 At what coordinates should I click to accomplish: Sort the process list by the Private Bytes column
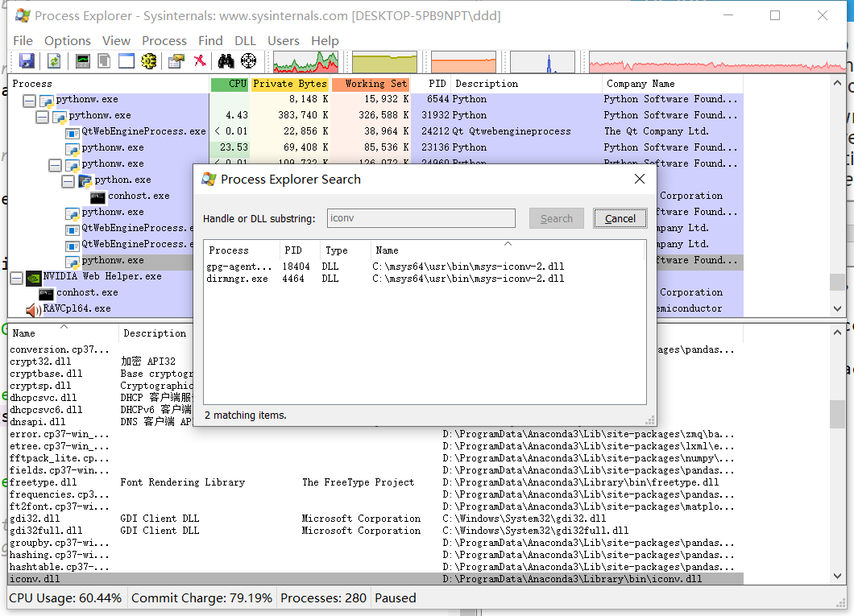289,84
